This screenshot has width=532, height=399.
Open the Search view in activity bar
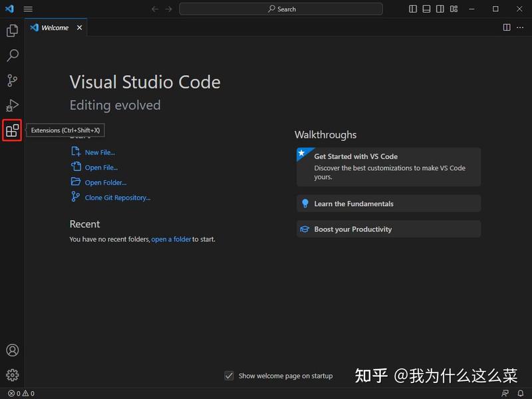coord(12,55)
